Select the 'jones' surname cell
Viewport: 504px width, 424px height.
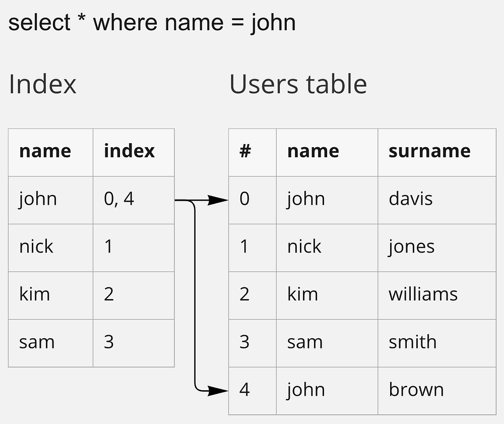pos(436,248)
